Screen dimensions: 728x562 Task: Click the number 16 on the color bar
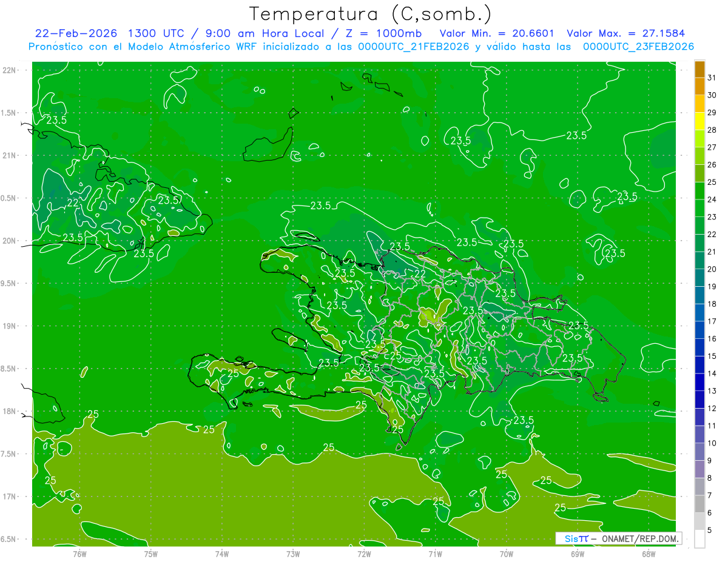pyautogui.click(x=712, y=339)
